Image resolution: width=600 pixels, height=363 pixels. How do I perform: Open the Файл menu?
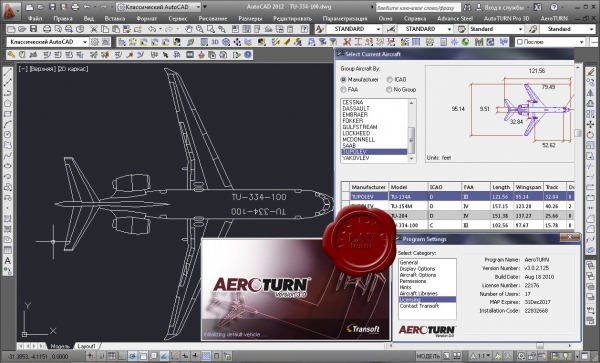click(x=35, y=18)
